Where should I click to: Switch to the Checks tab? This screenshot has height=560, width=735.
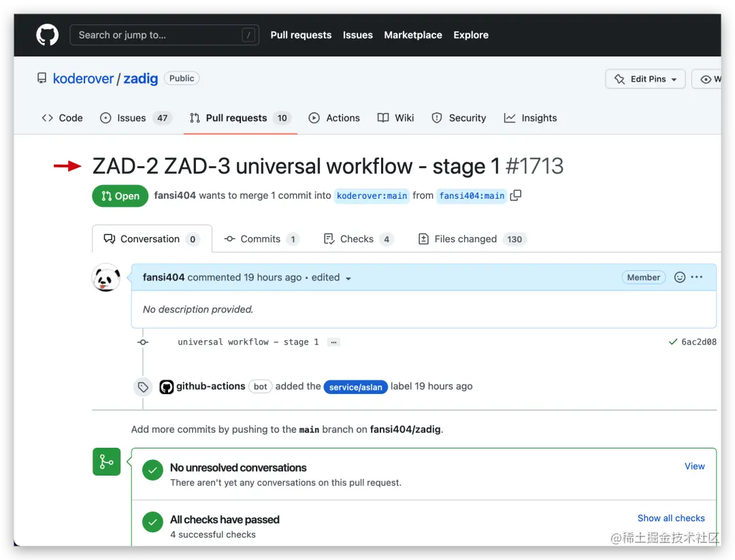[x=359, y=239]
